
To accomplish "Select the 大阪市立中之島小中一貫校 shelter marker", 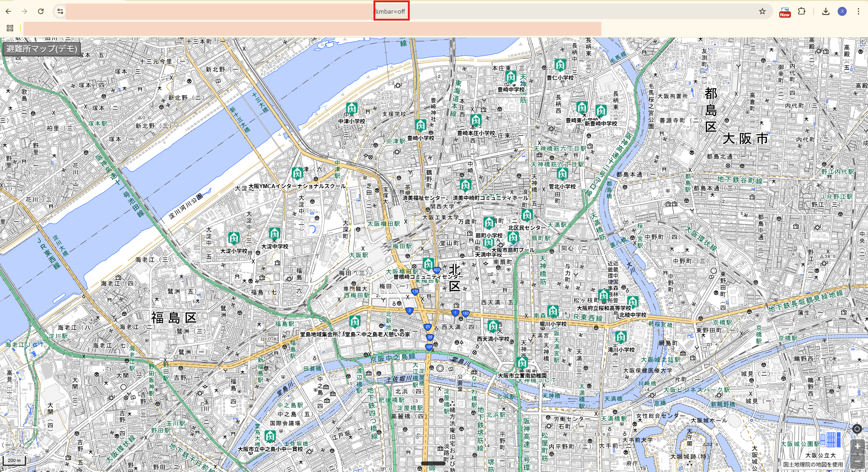I will (x=270, y=437).
